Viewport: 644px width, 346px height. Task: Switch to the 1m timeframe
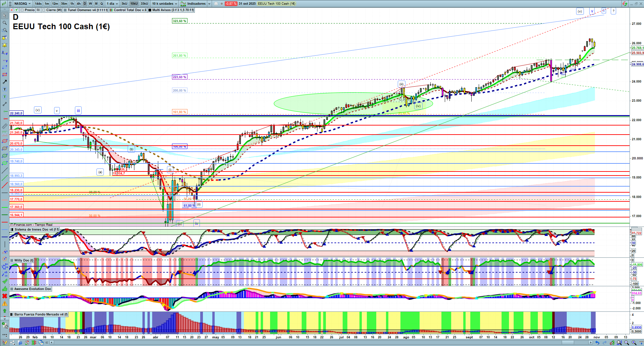(x=47, y=4)
